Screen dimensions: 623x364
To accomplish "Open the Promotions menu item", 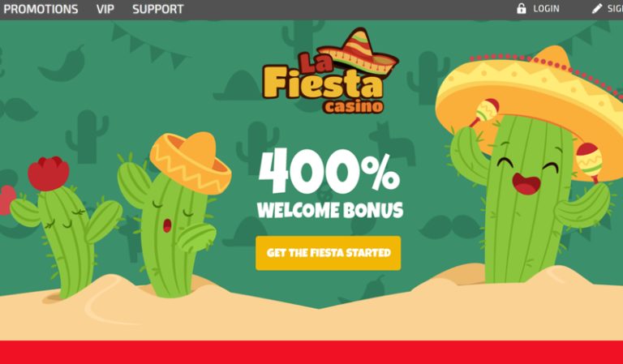I will tap(41, 9).
